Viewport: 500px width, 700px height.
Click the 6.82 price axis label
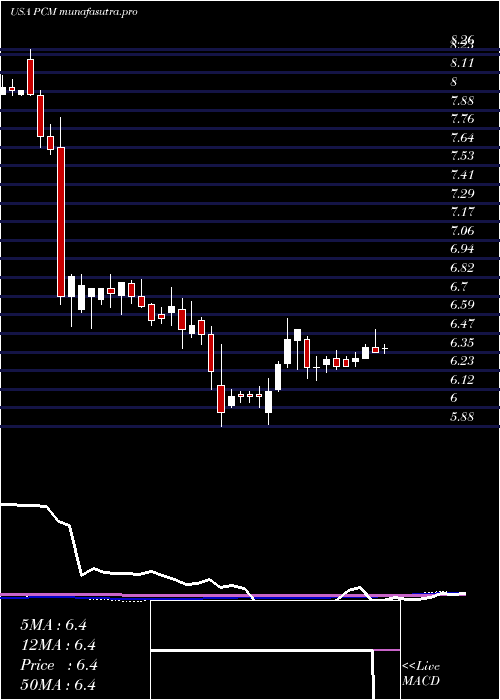pyautogui.click(x=462, y=267)
